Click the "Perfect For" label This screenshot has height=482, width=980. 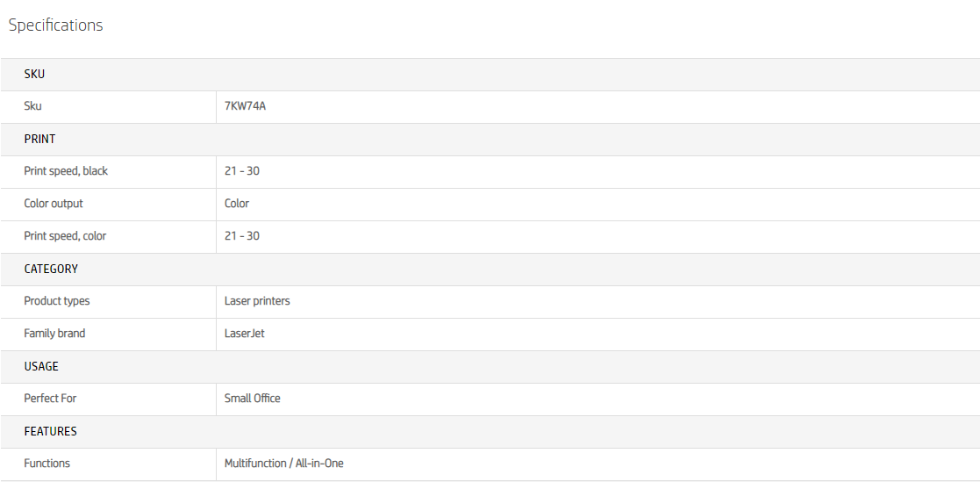tap(50, 399)
